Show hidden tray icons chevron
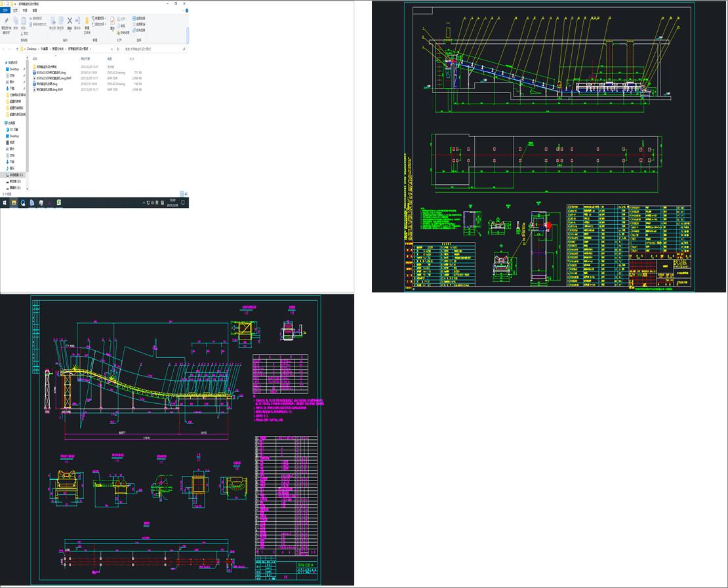728x588 pixels. pyautogui.click(x=144, y=203)
